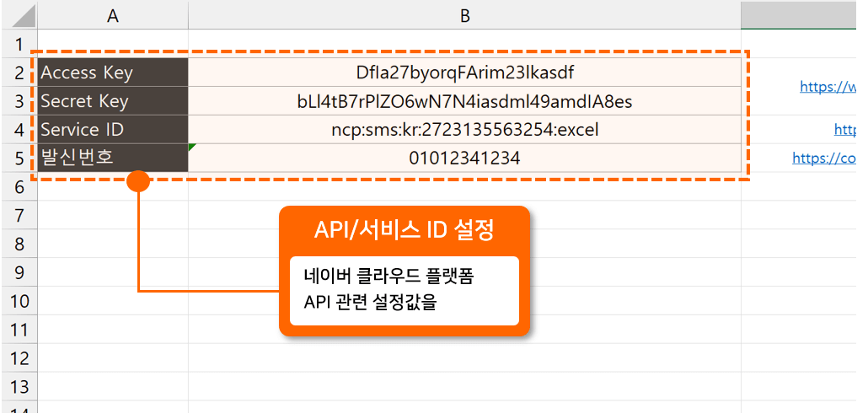
Task: Select row 10 header
Action: point(19,302)
